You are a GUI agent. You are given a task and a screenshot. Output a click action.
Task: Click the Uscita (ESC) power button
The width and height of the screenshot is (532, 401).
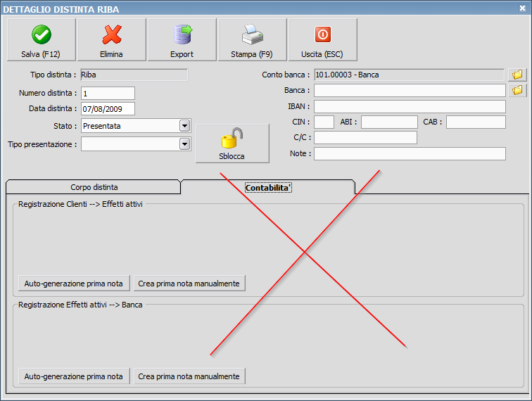[x=323, y=40]
